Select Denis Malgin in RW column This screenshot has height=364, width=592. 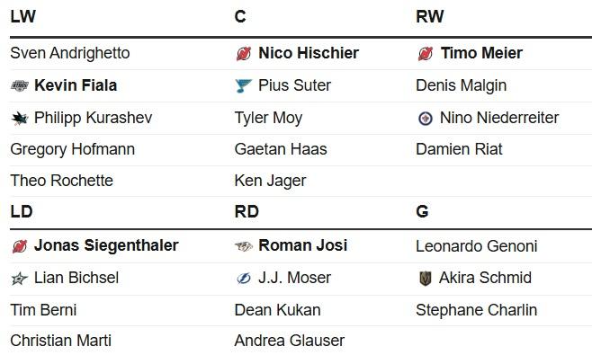pos(461,85)
